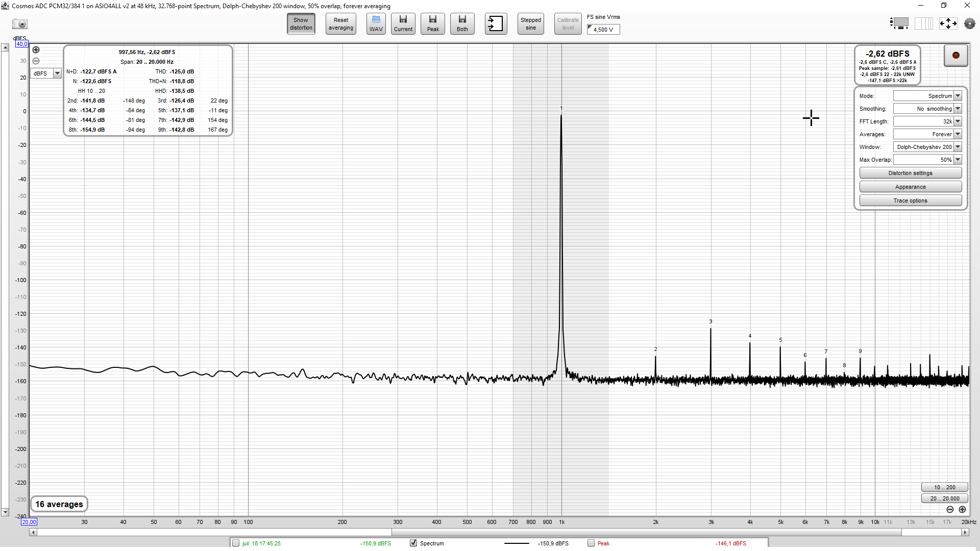Enable the Peak checkbox

click(590, 543)
